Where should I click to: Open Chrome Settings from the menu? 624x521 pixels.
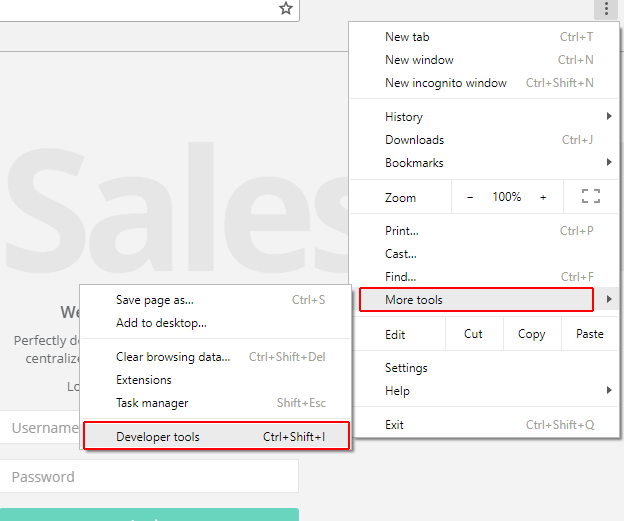pyautogui.click(x=406, y=368)
